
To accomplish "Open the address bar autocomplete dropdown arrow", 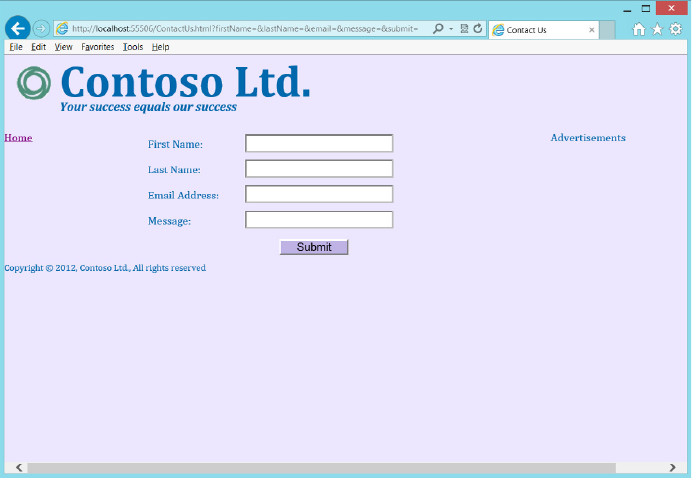I will (451, 29).
